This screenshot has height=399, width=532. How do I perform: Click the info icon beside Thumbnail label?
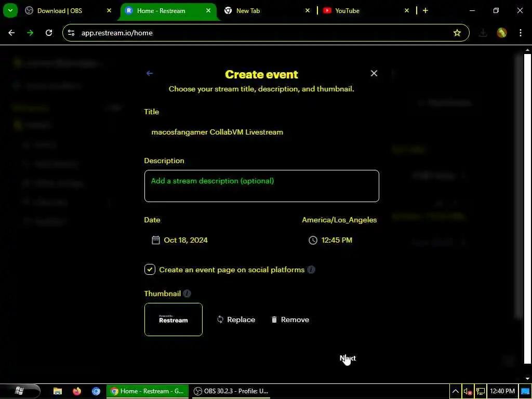187,294
